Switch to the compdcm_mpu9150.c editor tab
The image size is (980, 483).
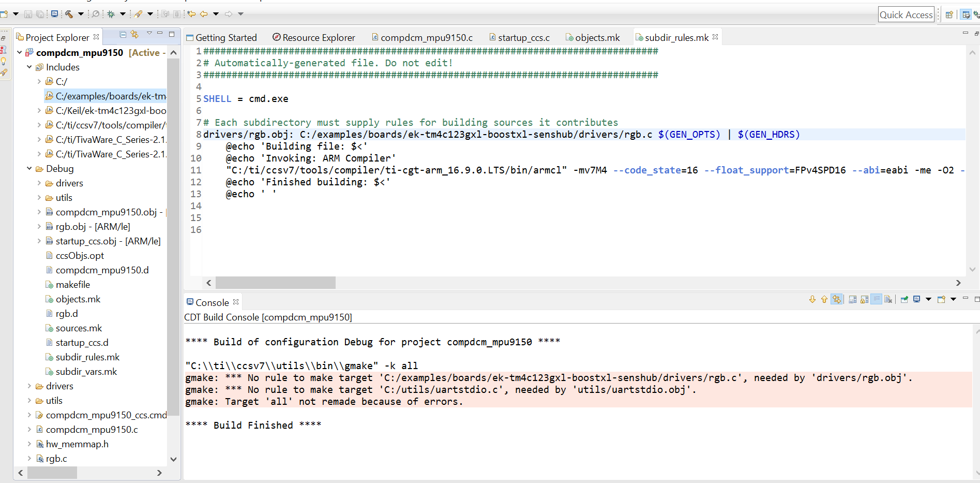[x=426, y=38]
